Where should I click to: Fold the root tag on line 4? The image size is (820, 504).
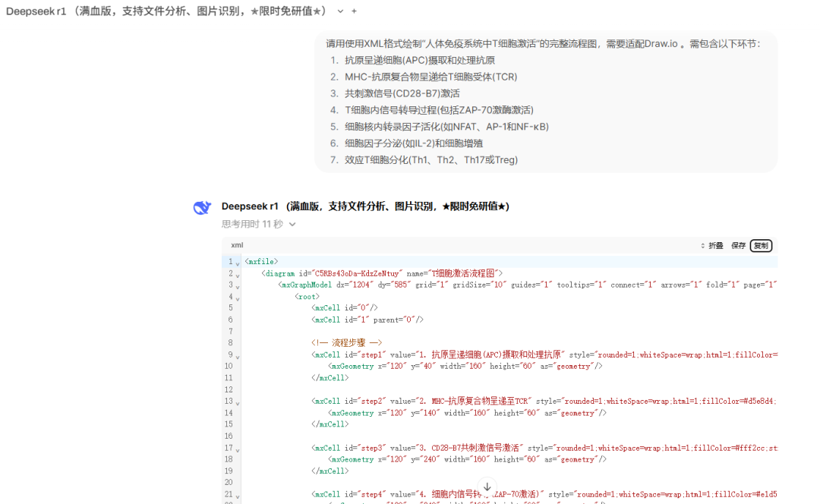point(238,298)
